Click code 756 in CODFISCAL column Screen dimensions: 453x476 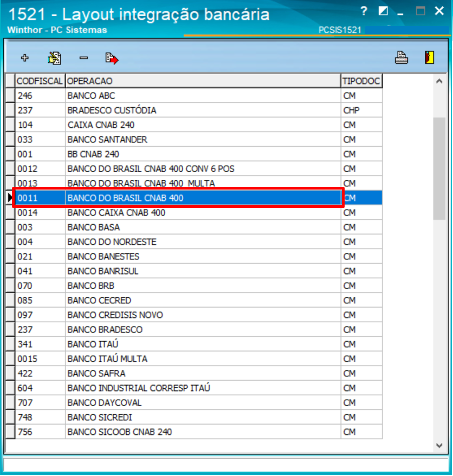40,432
